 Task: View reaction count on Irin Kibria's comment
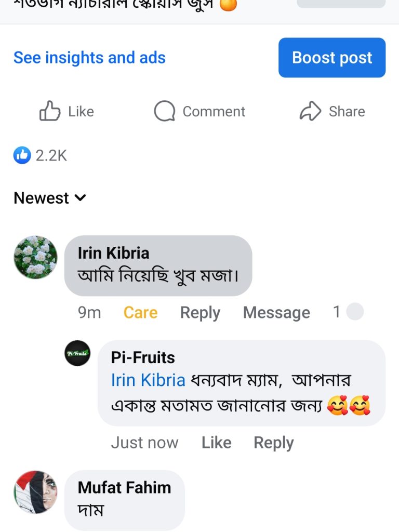[x=348, y=312]
